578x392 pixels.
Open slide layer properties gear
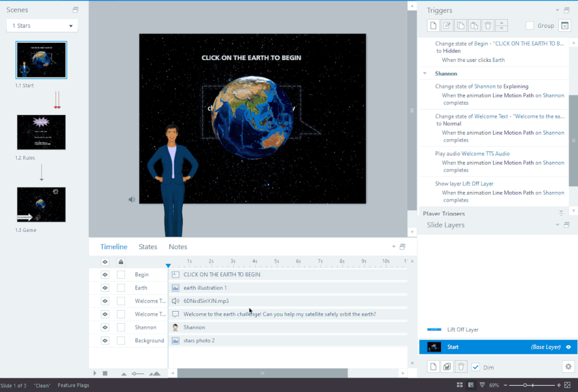[x=568, y=367]
